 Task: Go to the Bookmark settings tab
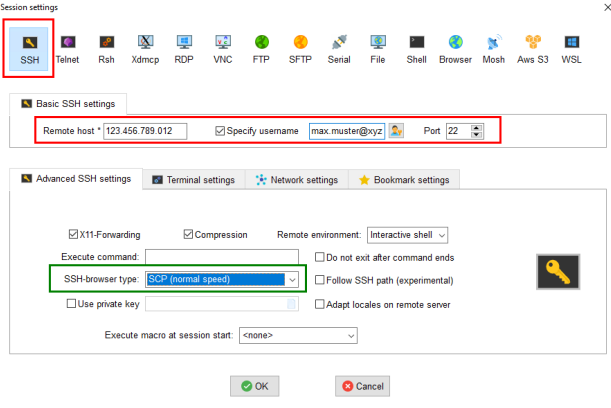(404, 180)
